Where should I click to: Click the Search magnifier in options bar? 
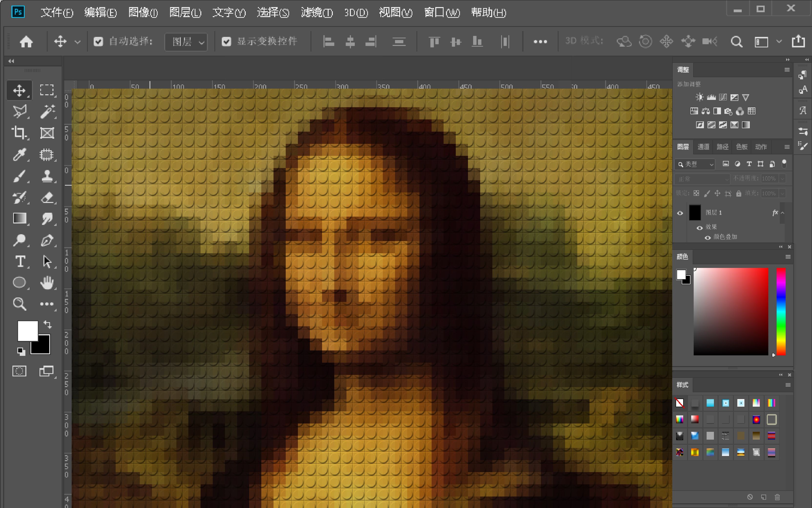tap(737, 42)
